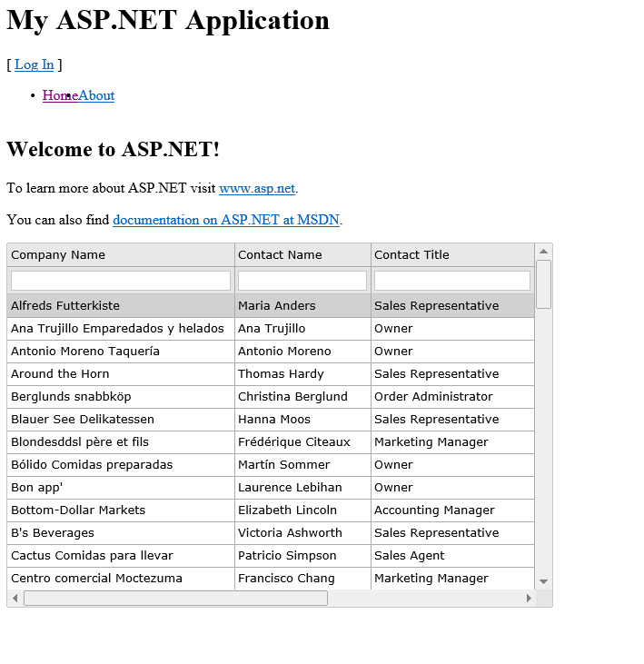Image resolution: width=644 pixels, height=664 pixels.
Task: Click the Francisco Chang contact cell
Action: 302,579
